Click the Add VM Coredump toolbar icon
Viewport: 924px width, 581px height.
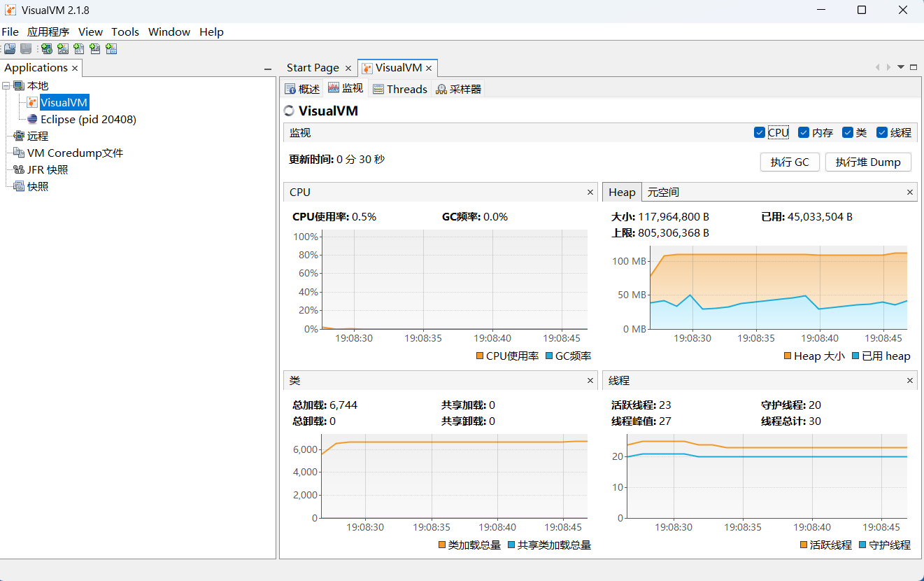[x=78, y=49]
